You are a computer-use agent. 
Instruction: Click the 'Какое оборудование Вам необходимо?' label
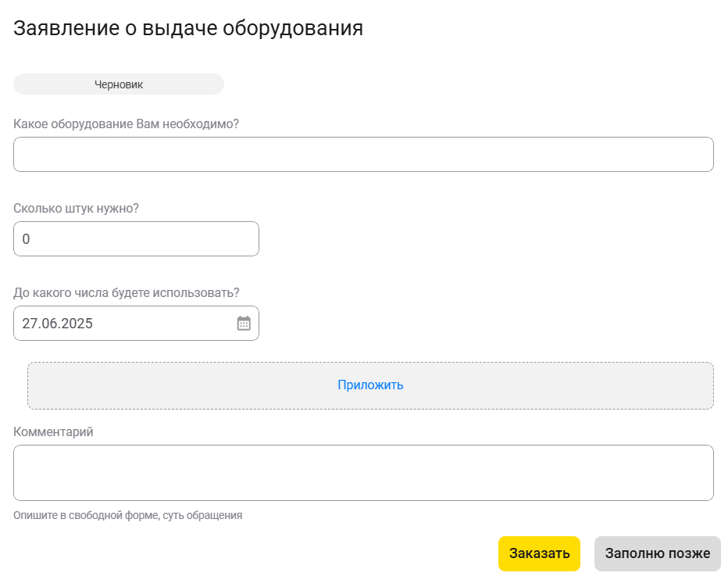pyautogui.click(x=127, y=124)
